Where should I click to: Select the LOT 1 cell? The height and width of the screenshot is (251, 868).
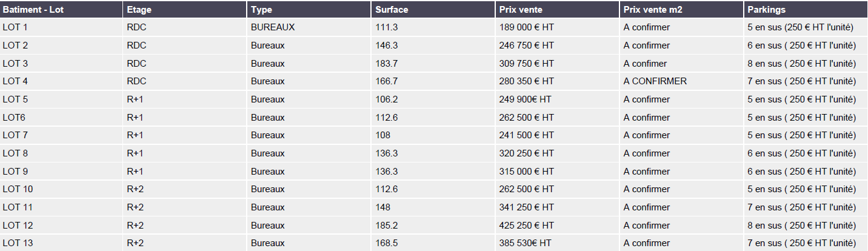coord(16,27)
